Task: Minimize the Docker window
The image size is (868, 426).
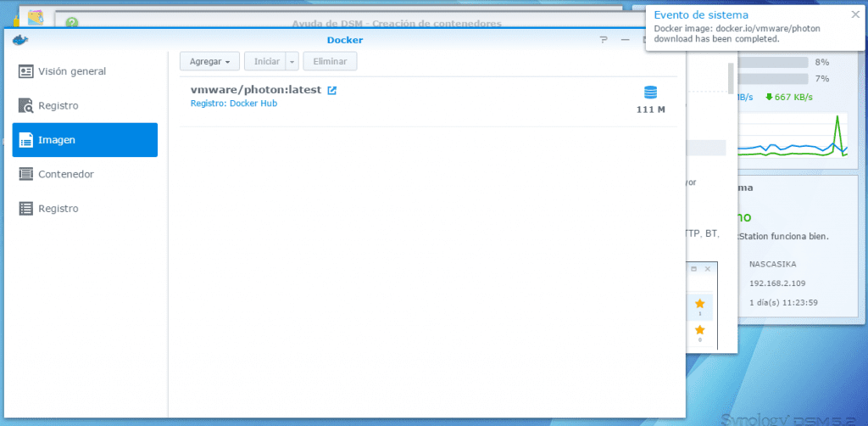Action: (x=626, y=40)
